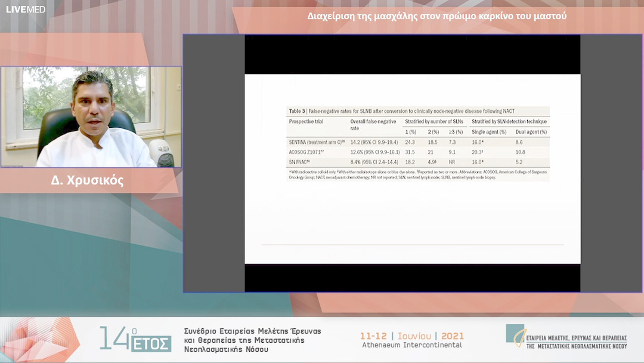Viewport: 644px width, 363px height.
Task: Select the SN FNAC row label
Action: 304,161
